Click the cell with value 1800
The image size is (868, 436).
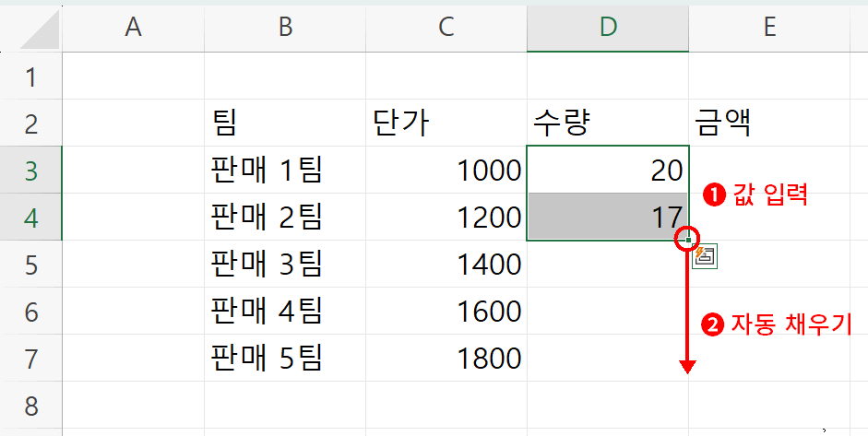coord(446,358)
